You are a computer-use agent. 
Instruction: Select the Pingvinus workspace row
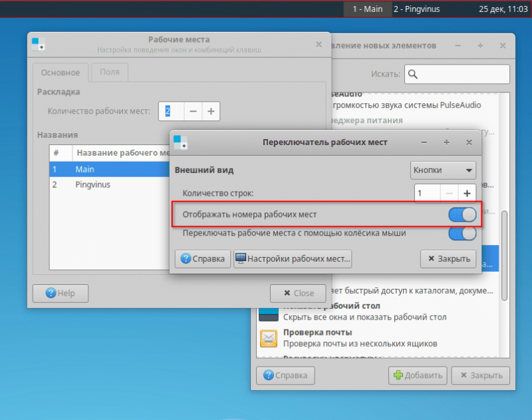pyautogui.click(x=109, y=184)
